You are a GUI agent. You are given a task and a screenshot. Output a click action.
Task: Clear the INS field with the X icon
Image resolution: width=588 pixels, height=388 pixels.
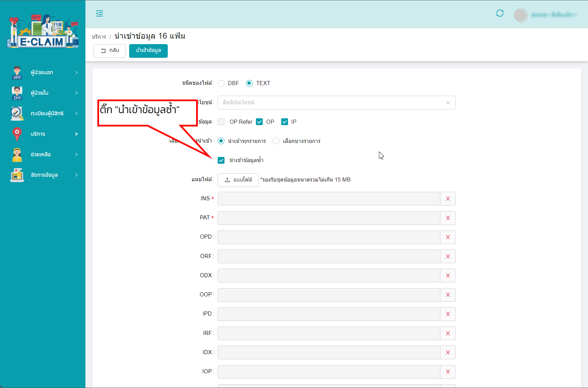[x=448, y=199]
